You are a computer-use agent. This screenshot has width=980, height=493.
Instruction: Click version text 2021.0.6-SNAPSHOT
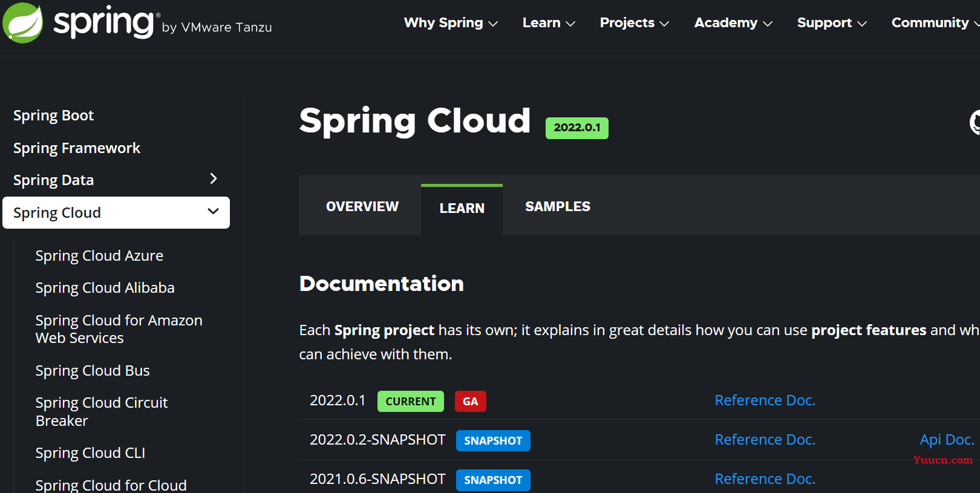coord(377,479)
